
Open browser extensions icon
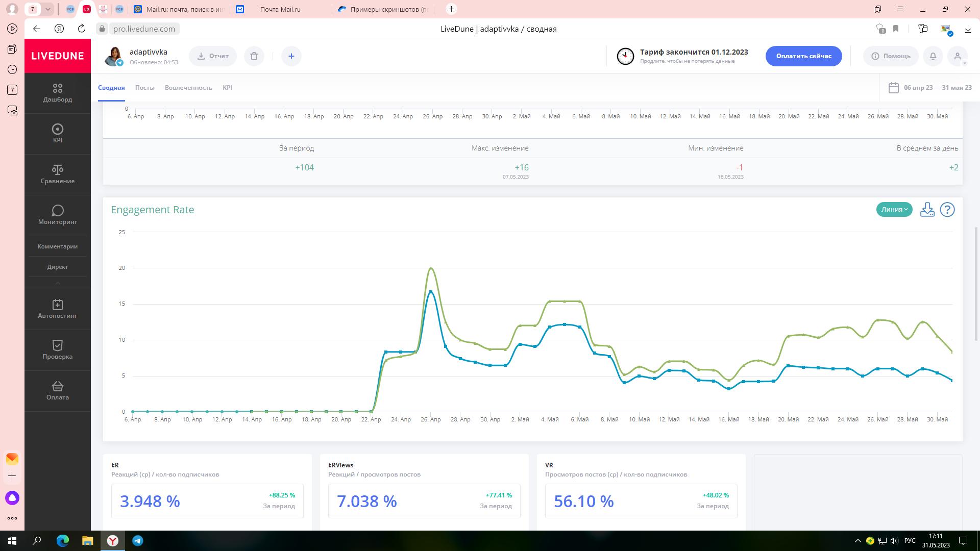pyautogui.click(x=922, y=29)
